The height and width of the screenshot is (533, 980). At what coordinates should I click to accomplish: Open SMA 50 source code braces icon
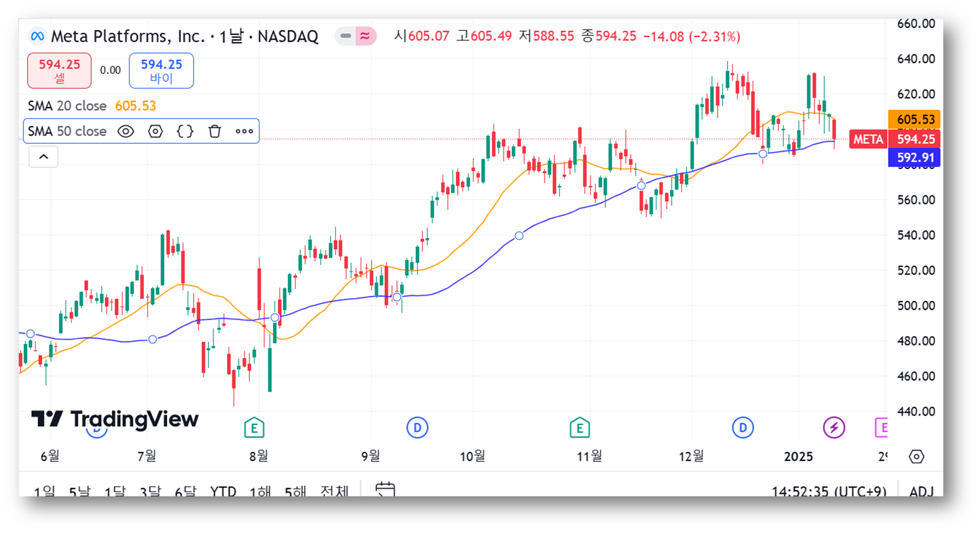[x=185, y=132]
